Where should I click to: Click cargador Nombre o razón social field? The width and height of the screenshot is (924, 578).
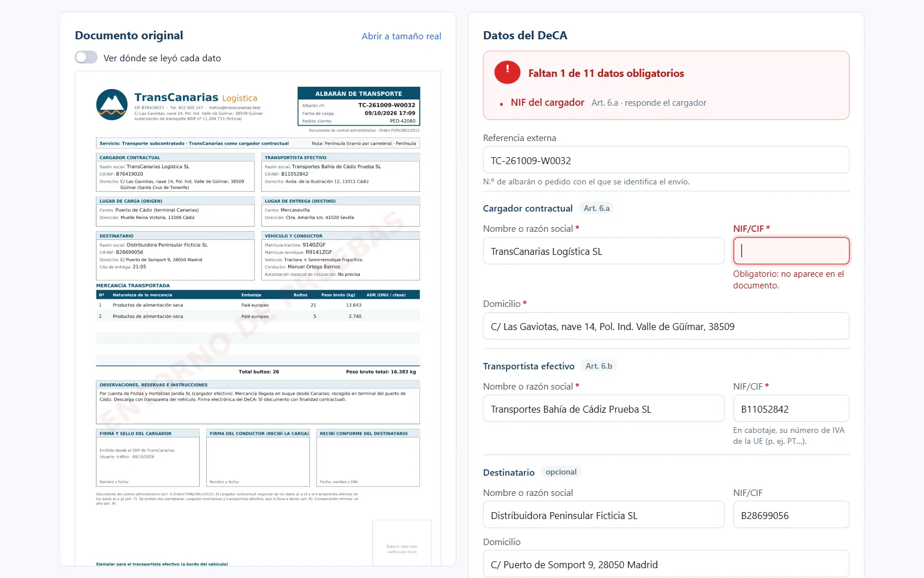[x=603, y=251]
